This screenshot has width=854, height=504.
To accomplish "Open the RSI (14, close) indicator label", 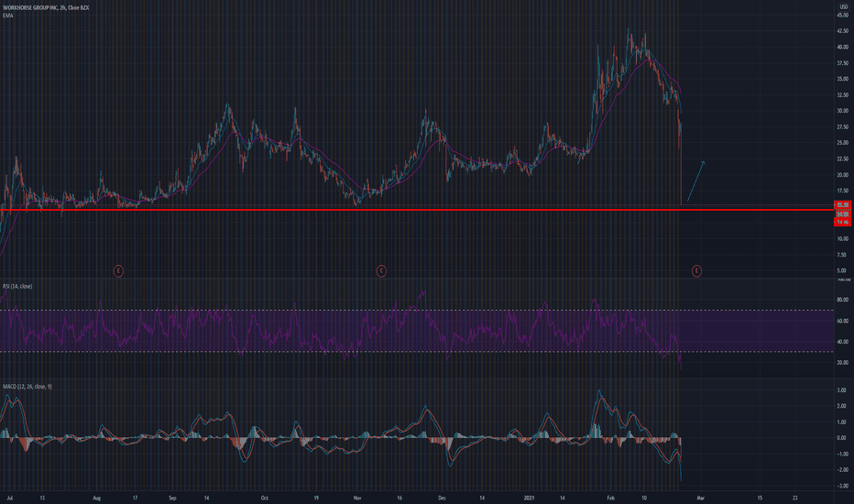I will pos(17,286).
